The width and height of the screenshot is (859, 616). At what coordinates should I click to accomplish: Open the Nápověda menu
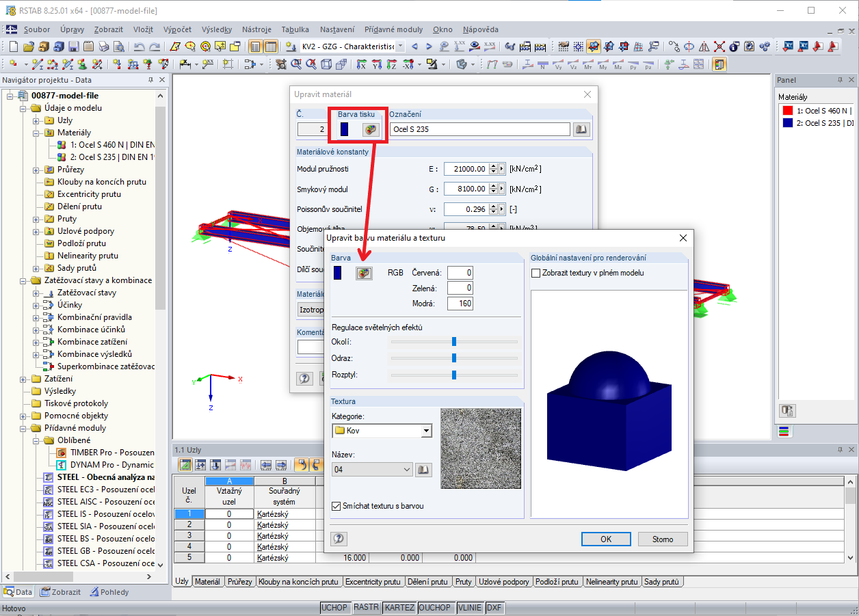click(x=480, y=29)
